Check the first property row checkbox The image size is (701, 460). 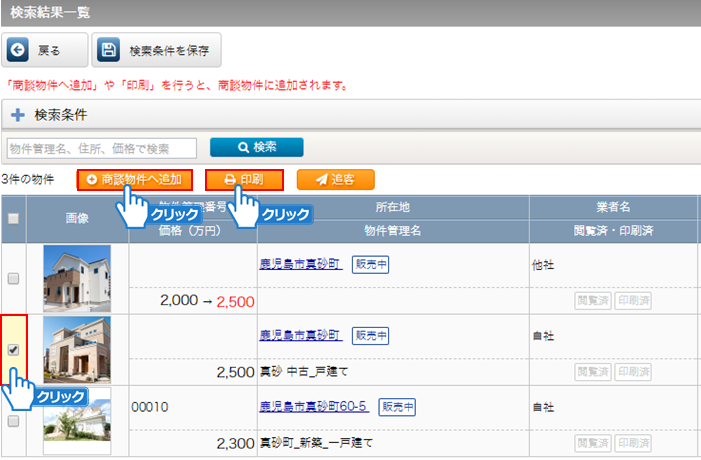click(13, 279)
